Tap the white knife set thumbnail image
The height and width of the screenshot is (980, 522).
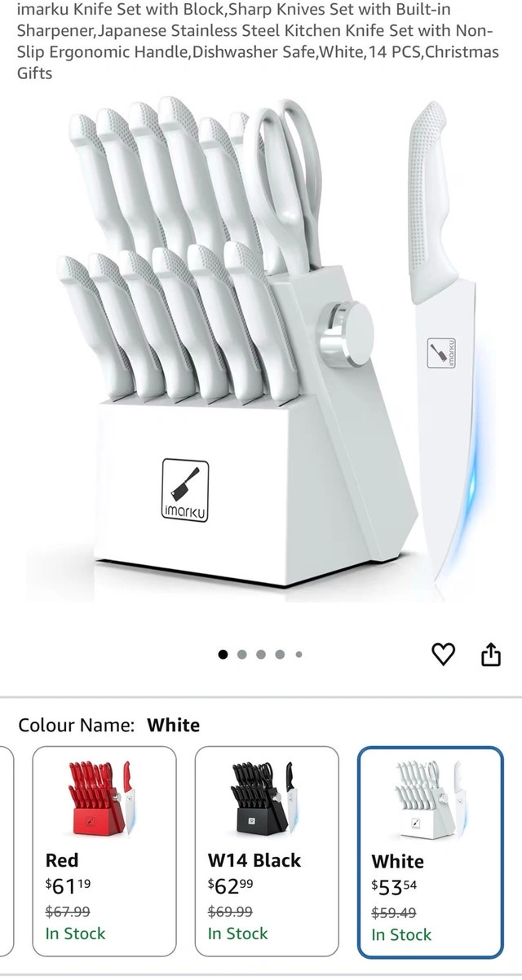428,797
